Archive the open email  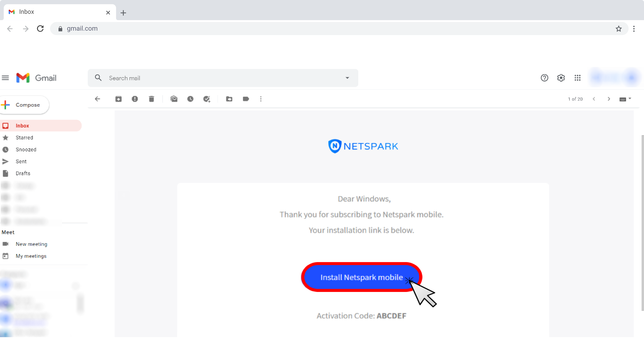[x=118, y=99]
